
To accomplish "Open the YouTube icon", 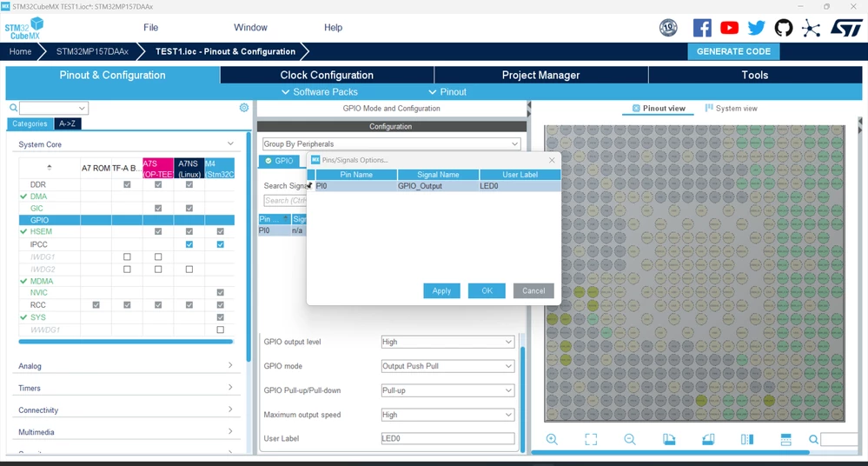I will coord(729,27).
